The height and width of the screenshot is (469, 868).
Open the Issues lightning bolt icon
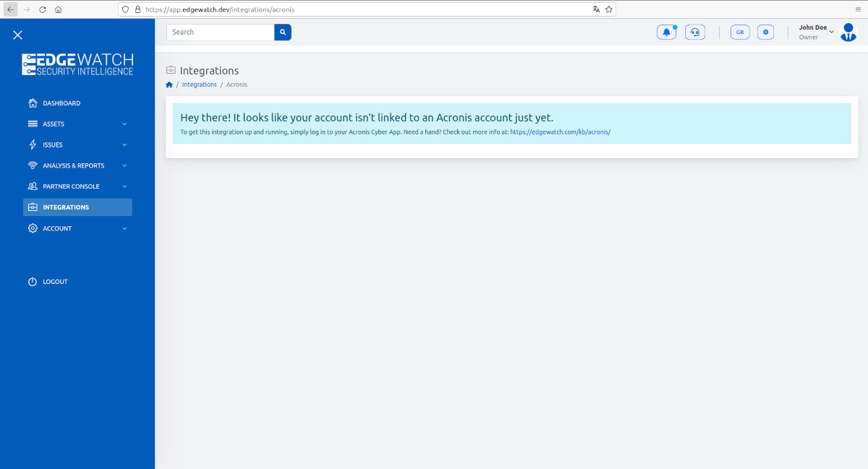(x=33, y=145)
